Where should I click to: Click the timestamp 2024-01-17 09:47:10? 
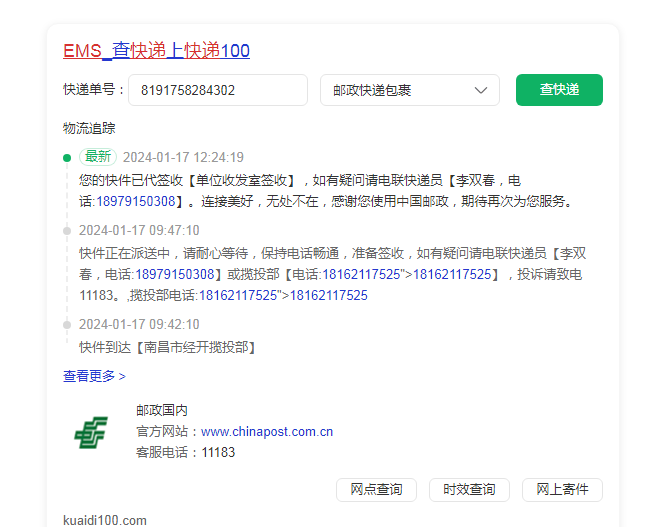(x=139, y=230)
